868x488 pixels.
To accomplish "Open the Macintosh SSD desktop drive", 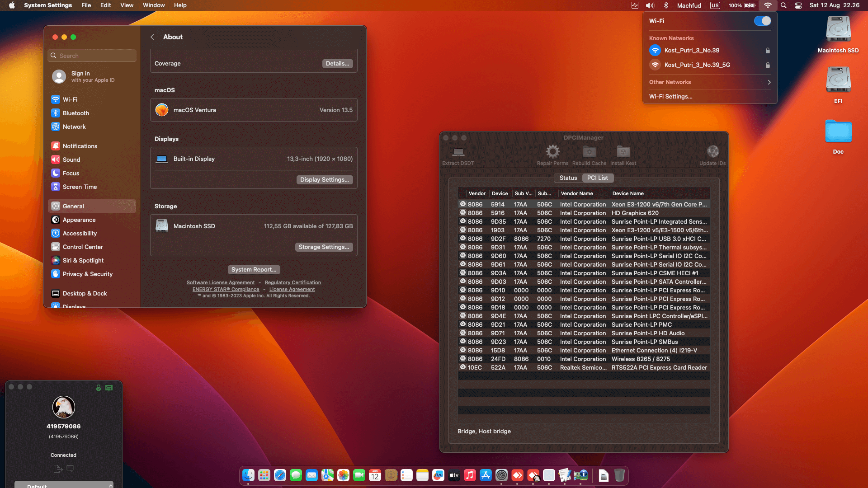I will (838, 34).
